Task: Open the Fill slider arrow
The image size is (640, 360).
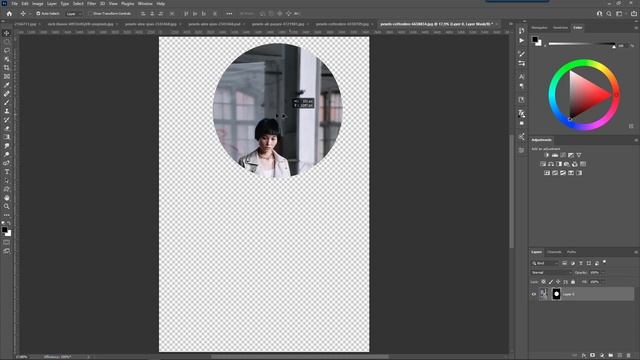Action: pos(603,282)
